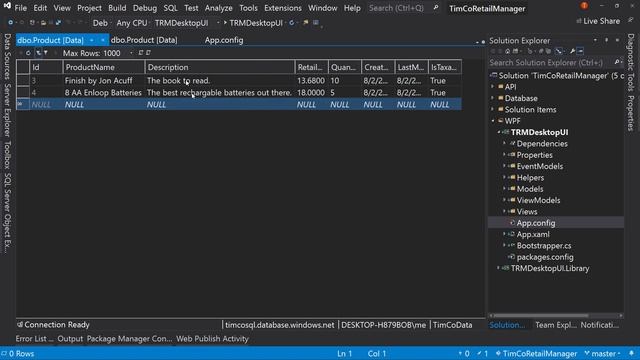Toggle Track Active Item in Solution Explorer
The height and width of the screenshot is (360, 640).
(559, 51)
